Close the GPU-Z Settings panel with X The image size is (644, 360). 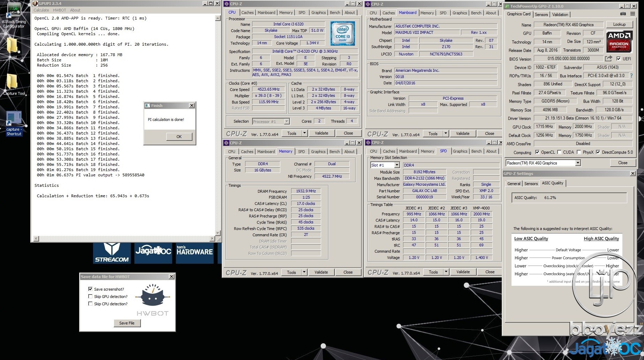click(x=632, y=174)
